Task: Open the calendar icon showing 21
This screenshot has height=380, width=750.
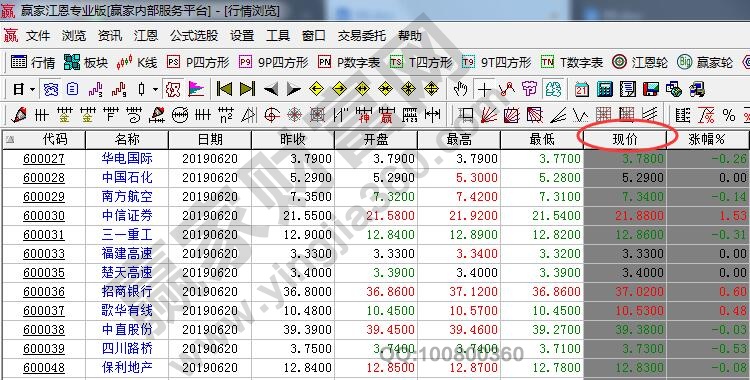Action: tap(582, 89)
